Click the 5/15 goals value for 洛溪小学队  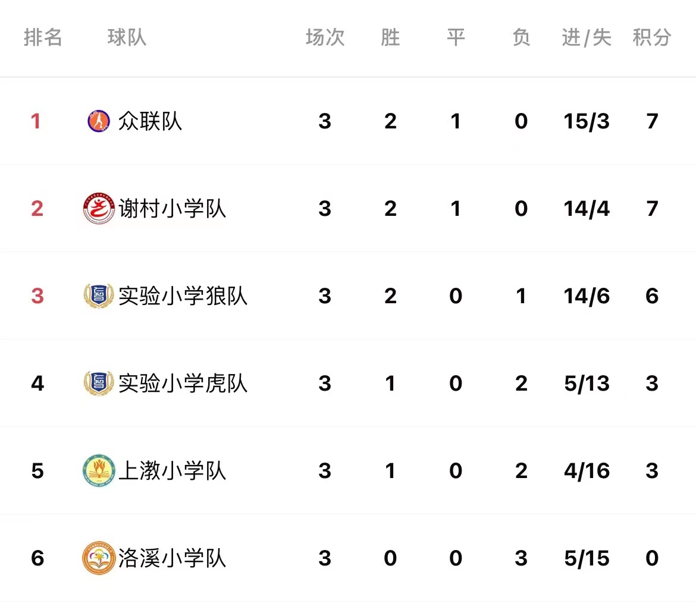587,558
